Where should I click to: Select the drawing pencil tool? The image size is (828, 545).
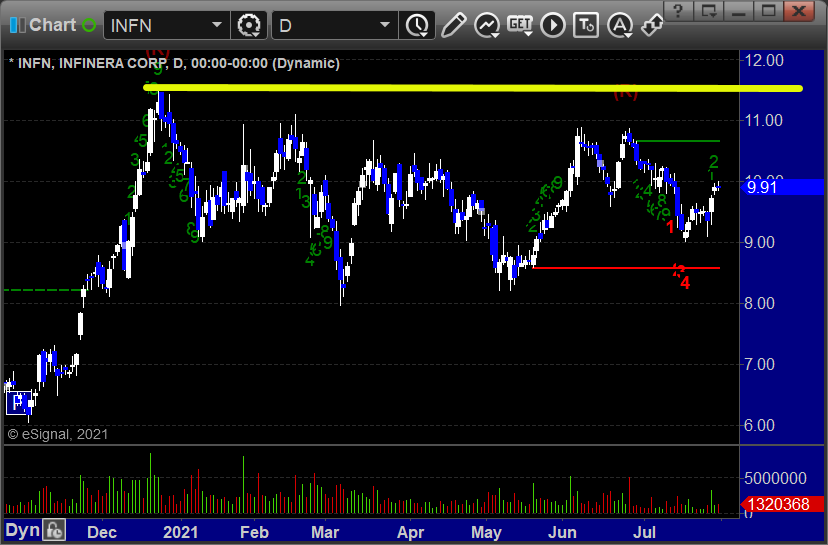click(453, 25)
